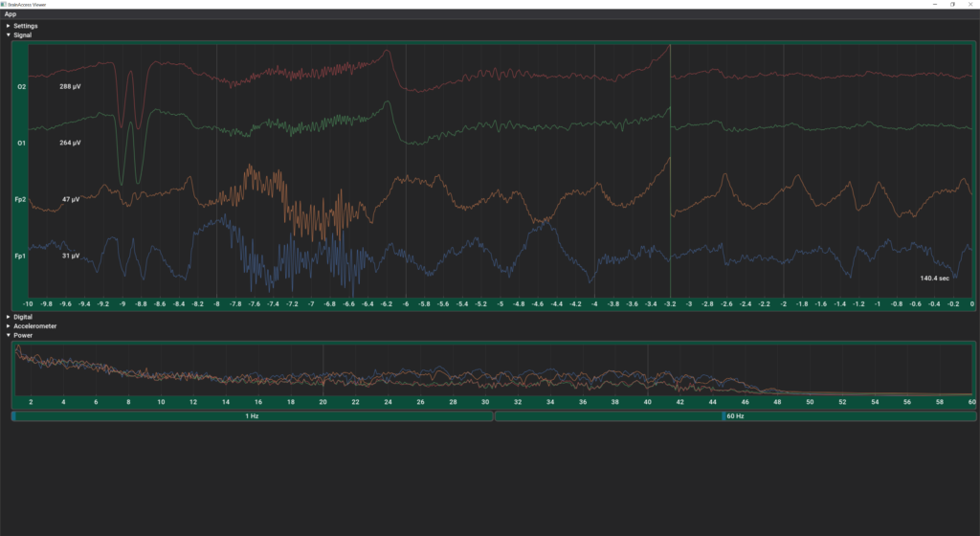Screen dimensions: 980x536
Task: Open the App menu
Action: tap(11, 14)
